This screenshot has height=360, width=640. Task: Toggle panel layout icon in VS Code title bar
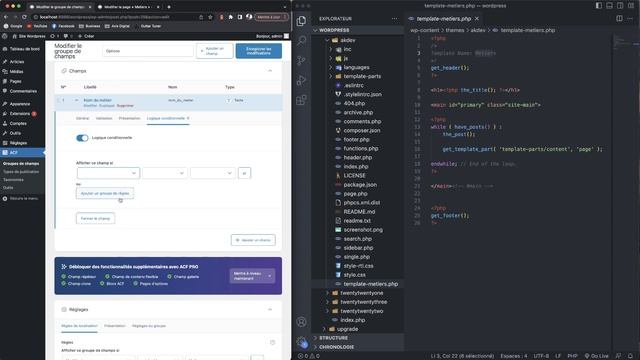click(609, 6)
